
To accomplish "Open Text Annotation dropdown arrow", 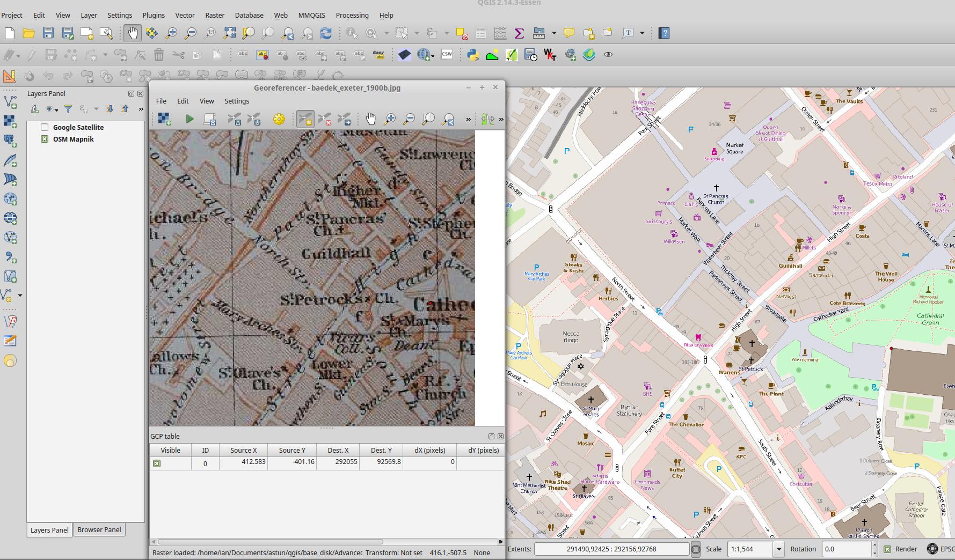I will (x=642, y=33).
